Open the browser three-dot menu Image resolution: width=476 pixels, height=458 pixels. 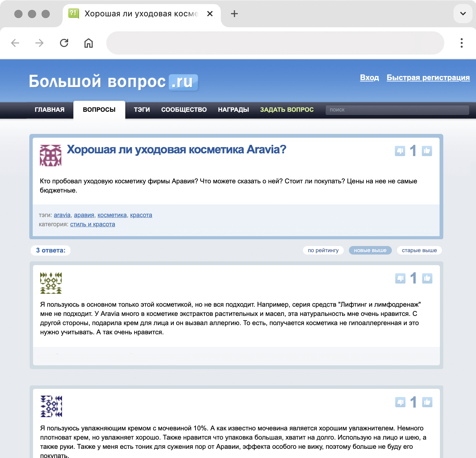click(x=462, y=43)
